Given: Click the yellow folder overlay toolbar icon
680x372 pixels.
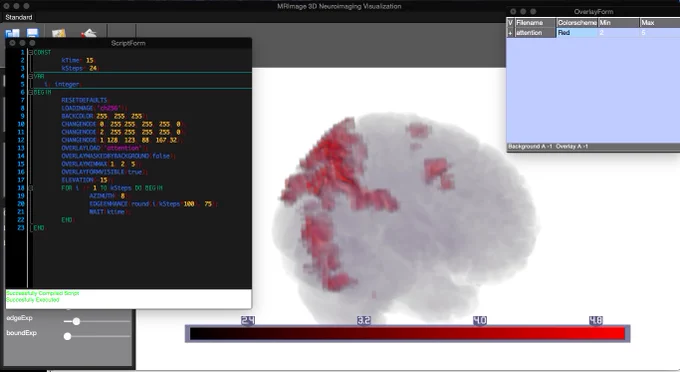Looking at the screenshot, I should click(x=59, y=33).
